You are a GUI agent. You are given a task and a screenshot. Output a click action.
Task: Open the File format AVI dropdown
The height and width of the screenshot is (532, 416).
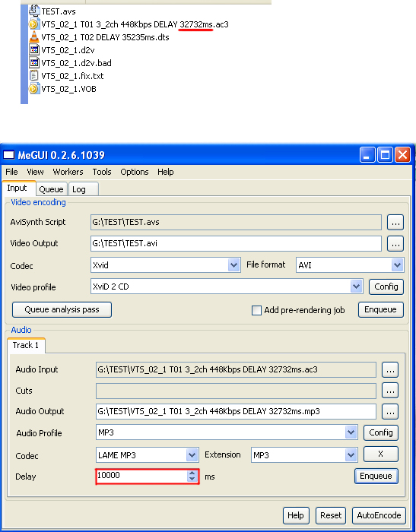pos(397,265)
